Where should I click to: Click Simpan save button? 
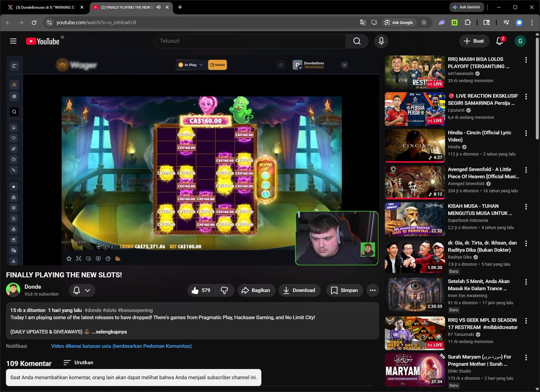345,290
